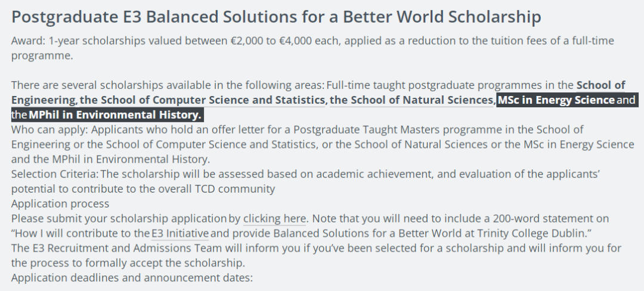The width and height of the screenshot is (644, 291).
Task: Click the quoted "How I will contribute" statement
Action: tap(301, 233)
